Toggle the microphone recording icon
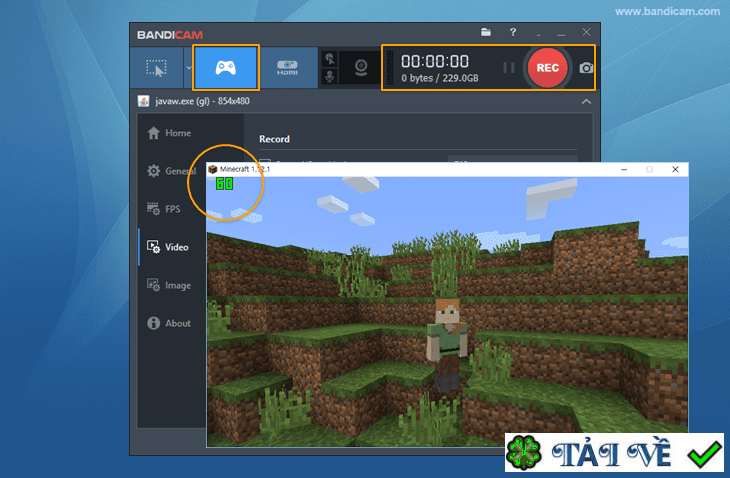730x478 pixels. tap(330, 76)
